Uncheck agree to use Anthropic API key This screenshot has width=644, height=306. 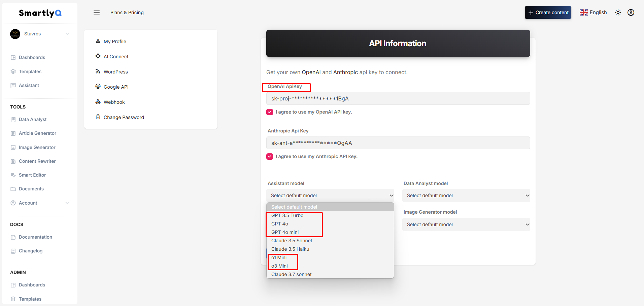270,157
